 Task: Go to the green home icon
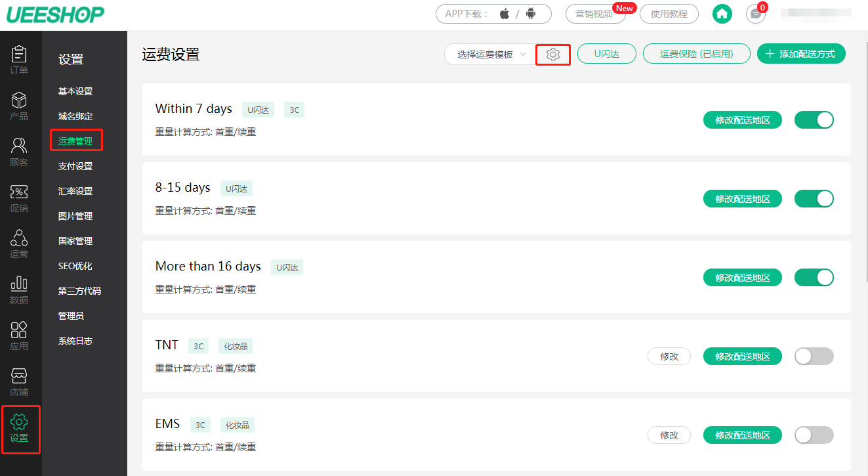[722, 13]
